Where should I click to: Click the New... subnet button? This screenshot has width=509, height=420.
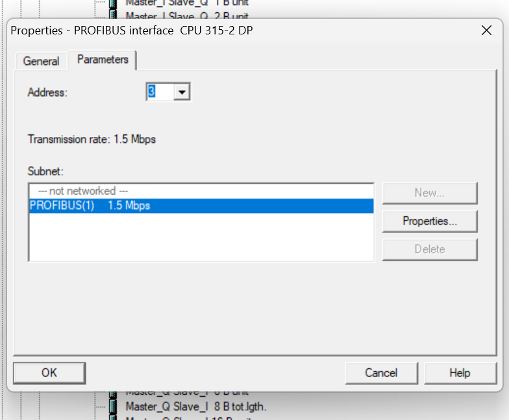pyautogui.click(x=430, y=193)
